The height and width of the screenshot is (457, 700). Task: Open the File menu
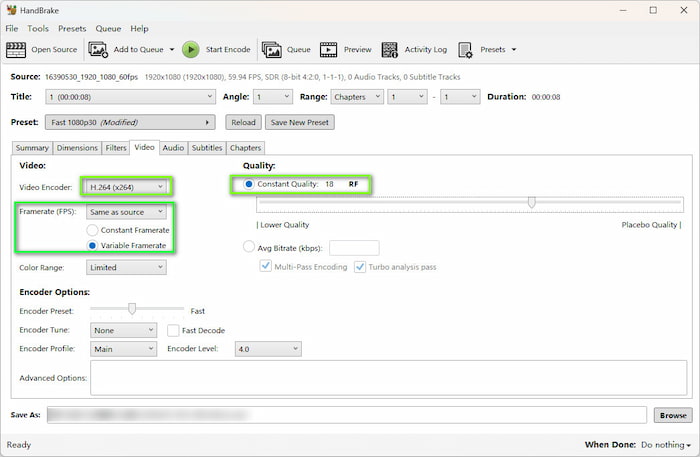coord(12,29)
